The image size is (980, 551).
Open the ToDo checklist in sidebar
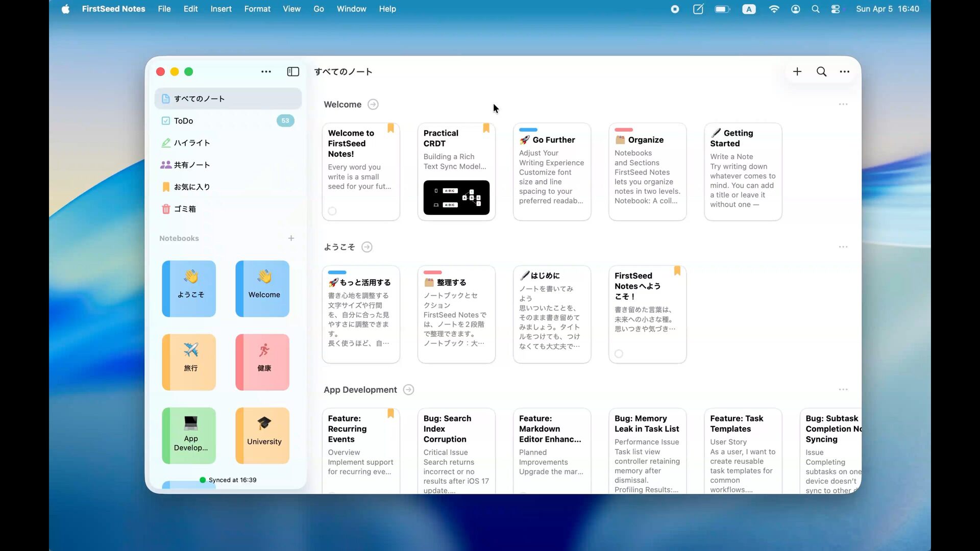(183, 121)
